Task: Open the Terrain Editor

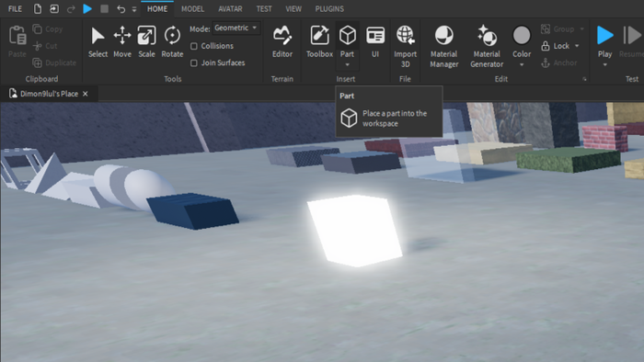Action: pyautogui.click(x=282, y=41)
